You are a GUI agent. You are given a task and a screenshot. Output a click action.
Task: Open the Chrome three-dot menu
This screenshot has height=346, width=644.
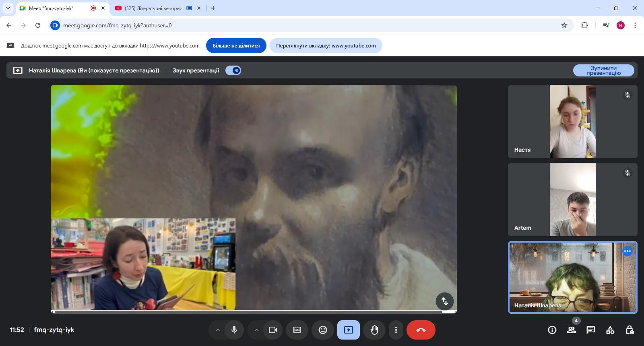pos(635,25)
